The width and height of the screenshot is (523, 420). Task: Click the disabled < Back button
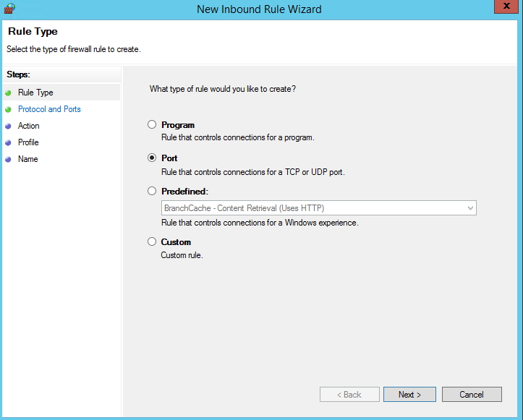349,394
